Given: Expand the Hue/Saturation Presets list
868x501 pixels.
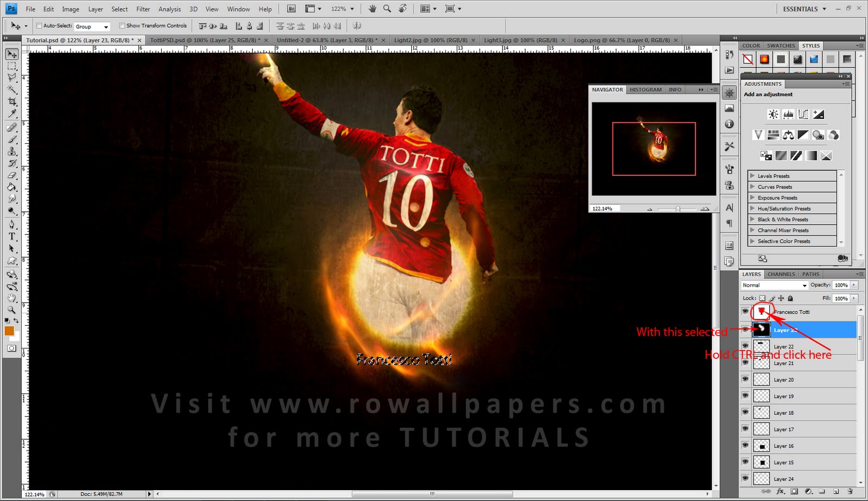Looking at the screenshot, I should (x=752, y=208).
